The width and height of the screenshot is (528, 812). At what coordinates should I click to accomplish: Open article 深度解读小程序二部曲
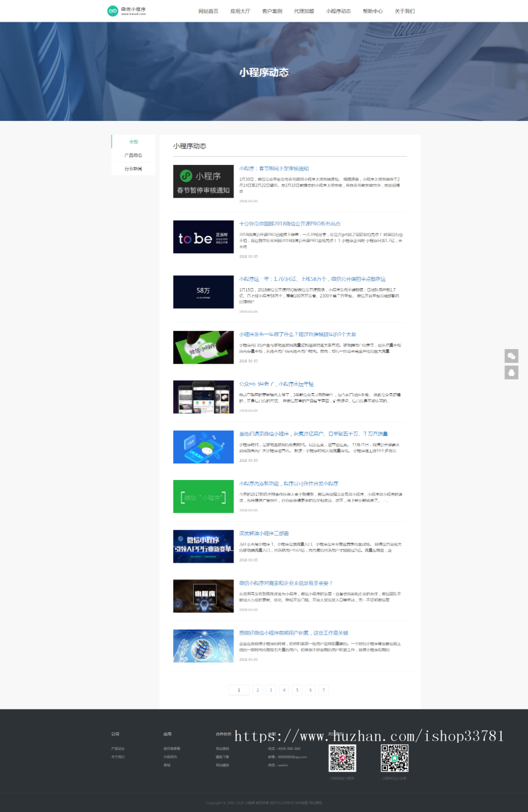click(264, 533)
